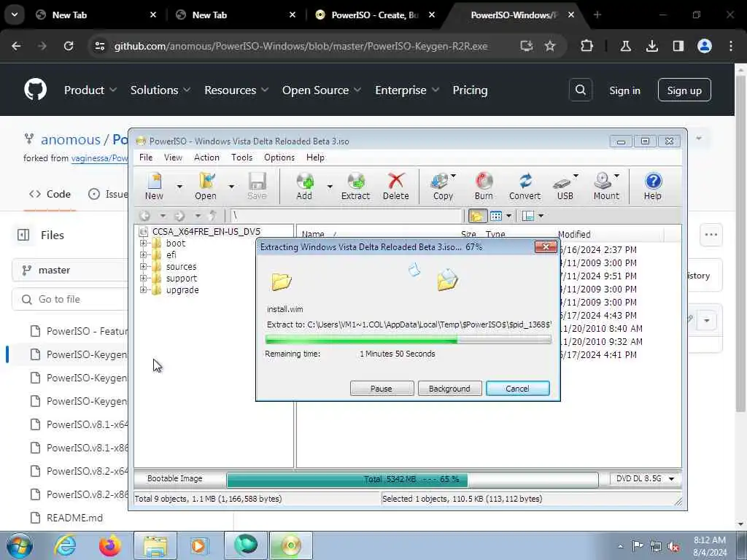
Task: Click PowerISO disc icon in the taskbar
Action: 291,545
